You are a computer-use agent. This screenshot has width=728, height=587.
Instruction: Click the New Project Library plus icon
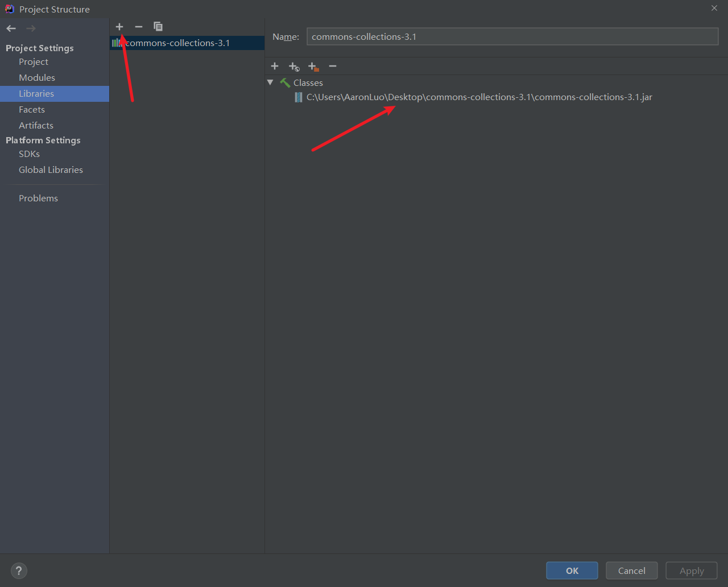tap(119, 27)
